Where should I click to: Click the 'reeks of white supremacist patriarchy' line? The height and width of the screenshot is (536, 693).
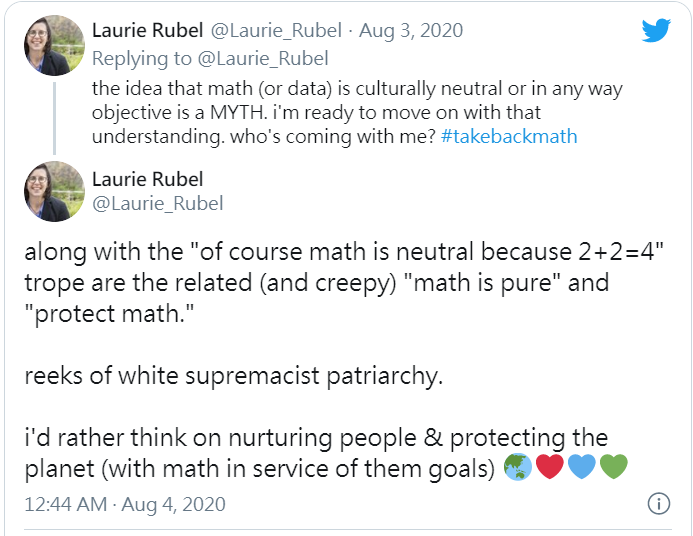click(233, 376)
